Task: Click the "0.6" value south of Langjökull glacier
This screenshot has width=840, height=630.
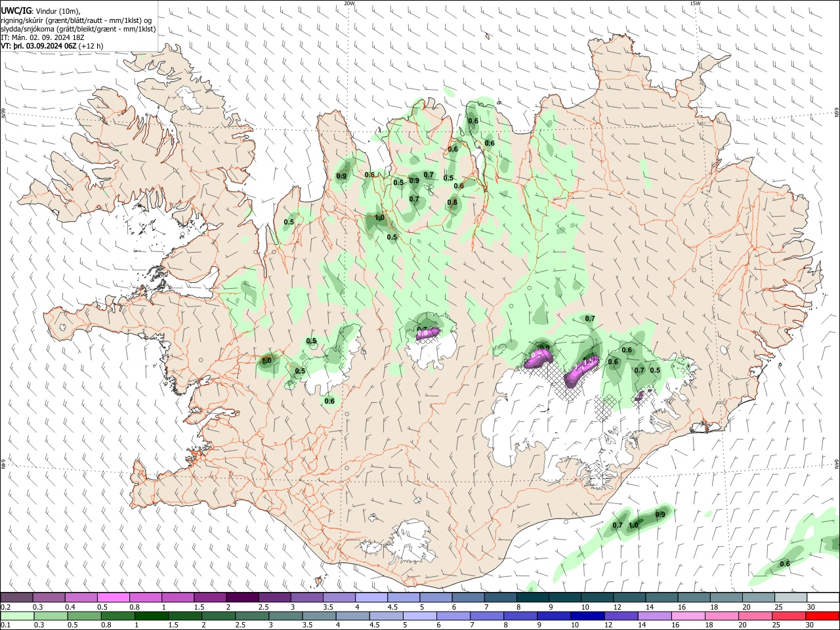Action: (x=329, y=401)
